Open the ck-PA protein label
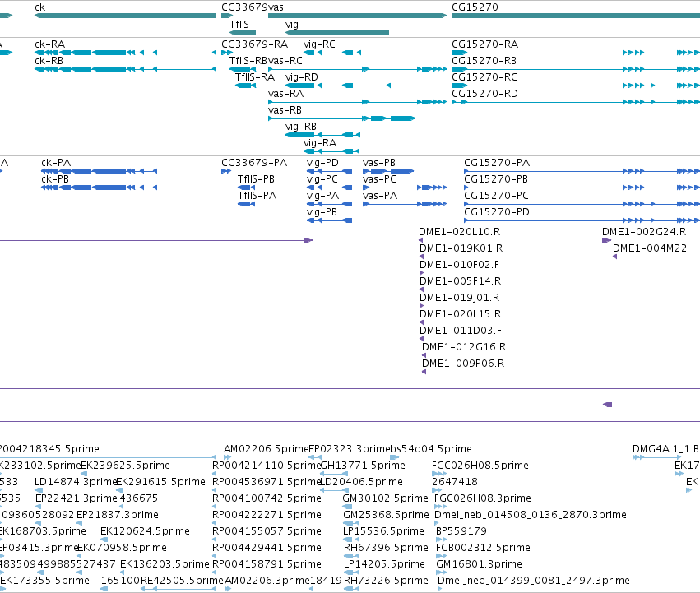700x593 pixels. [56, 163]
